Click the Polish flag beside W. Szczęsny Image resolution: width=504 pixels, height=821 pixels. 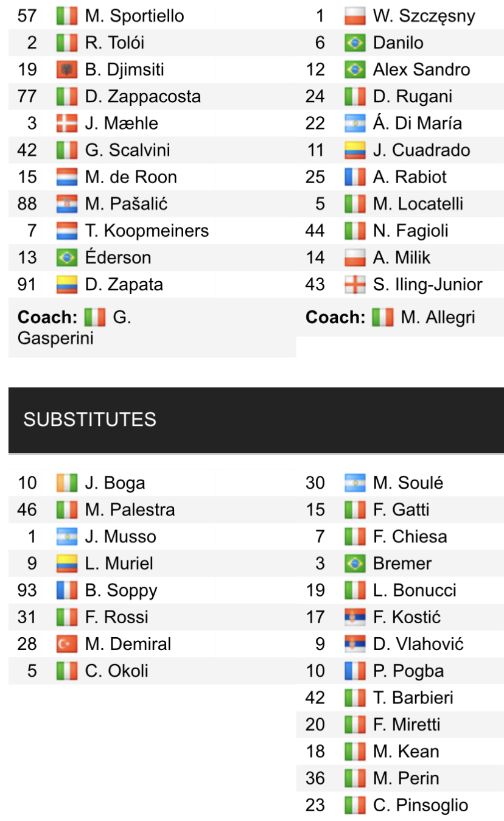click(x=354, y=16)
